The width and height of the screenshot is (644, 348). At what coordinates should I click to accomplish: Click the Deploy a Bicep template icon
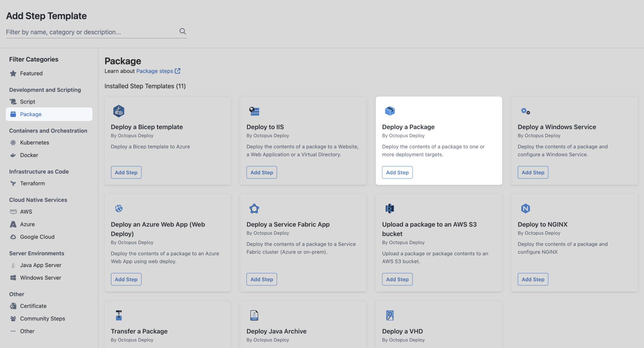tap(119, 111)
